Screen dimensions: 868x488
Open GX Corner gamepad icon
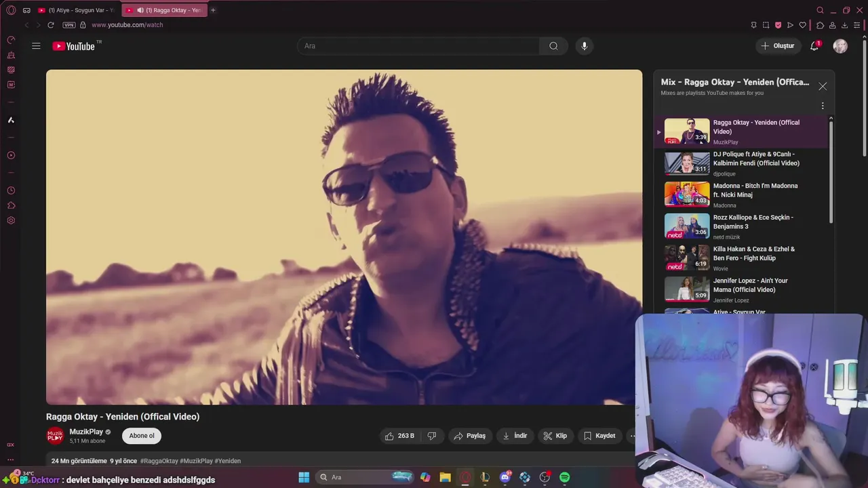26,10
